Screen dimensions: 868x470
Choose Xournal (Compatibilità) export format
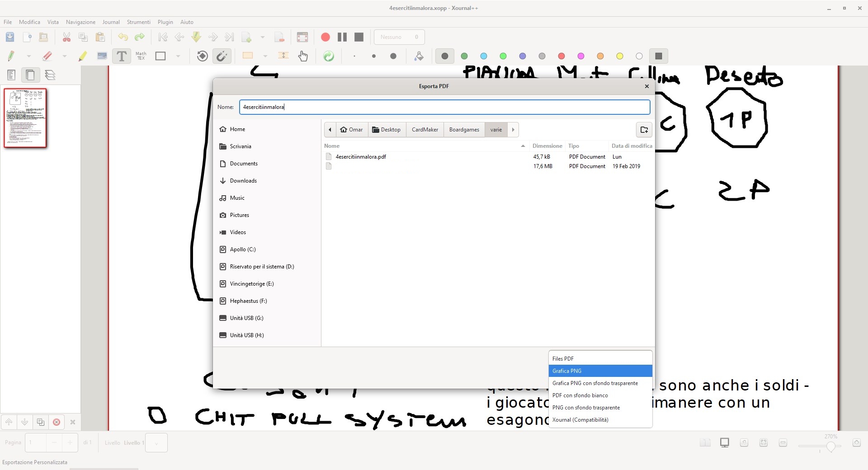pos(600,420)
